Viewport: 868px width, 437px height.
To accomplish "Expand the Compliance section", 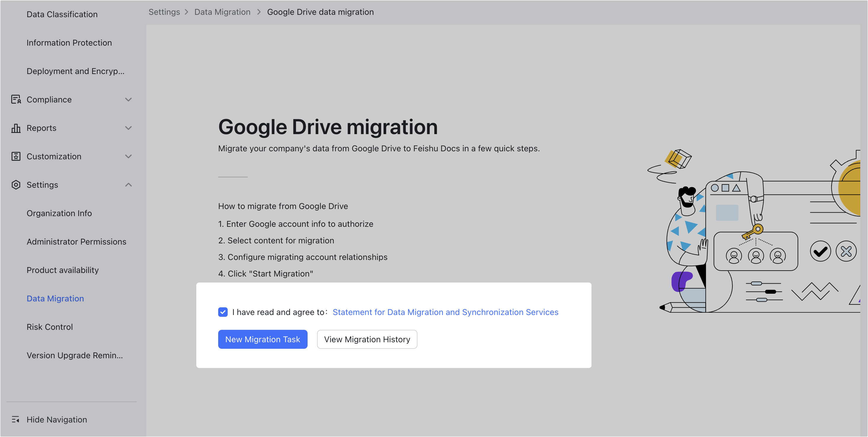I will (x=128, y=99).
